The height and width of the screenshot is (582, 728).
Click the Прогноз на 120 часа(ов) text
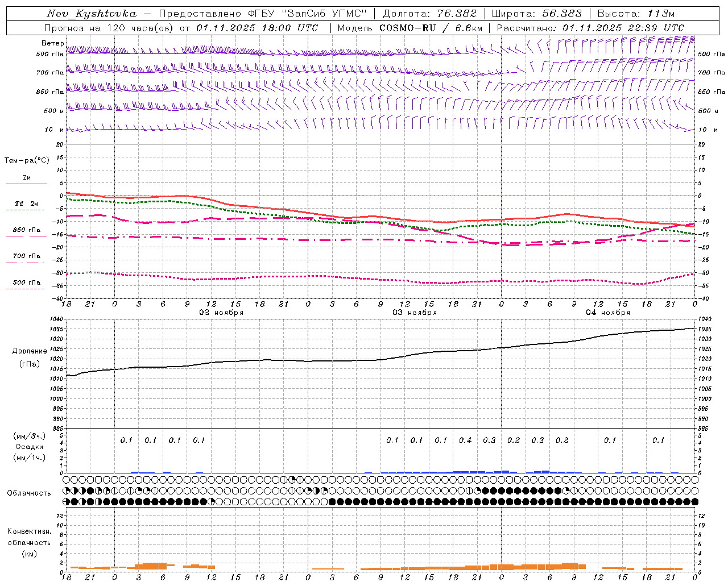109,28
